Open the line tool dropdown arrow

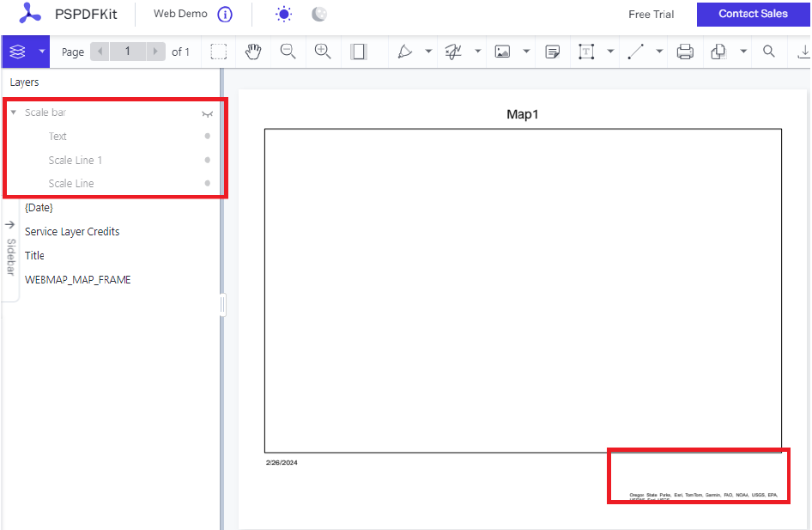(x=659, y=52)
